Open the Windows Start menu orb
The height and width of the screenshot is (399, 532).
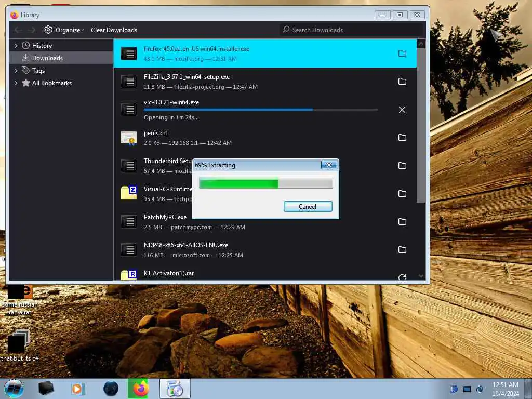(x=14, y=389)
